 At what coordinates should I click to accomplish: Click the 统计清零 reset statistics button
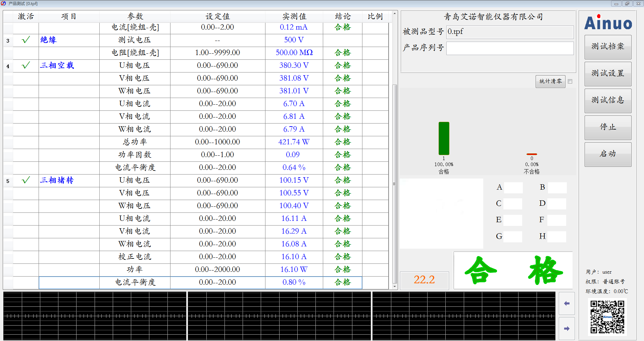pyautogui.click(x=550, y=82)
